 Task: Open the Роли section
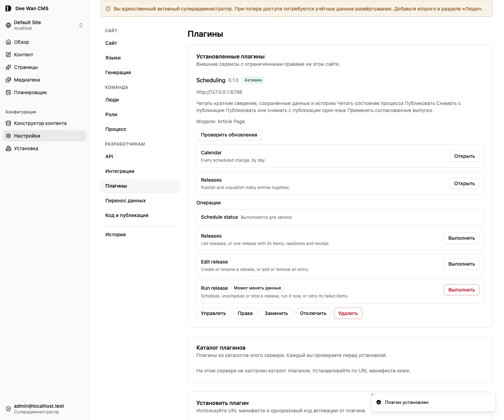pos(140,114)
